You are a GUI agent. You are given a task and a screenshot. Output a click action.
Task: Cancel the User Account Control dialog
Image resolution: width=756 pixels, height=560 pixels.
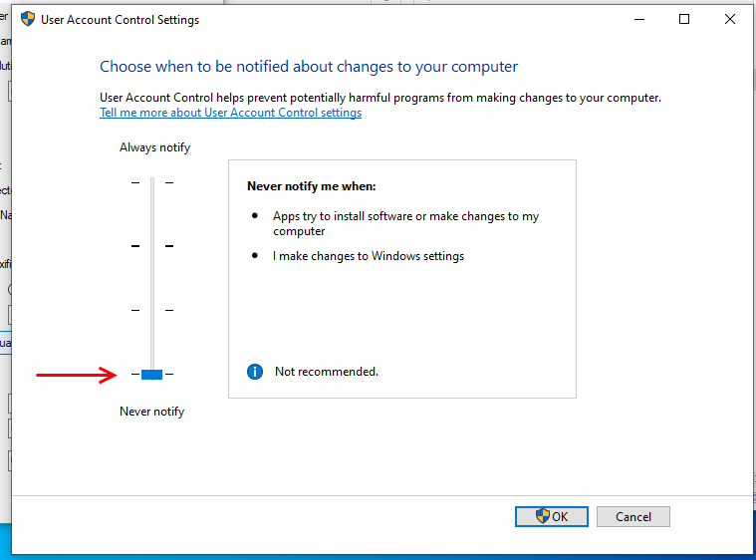(633, 516)
